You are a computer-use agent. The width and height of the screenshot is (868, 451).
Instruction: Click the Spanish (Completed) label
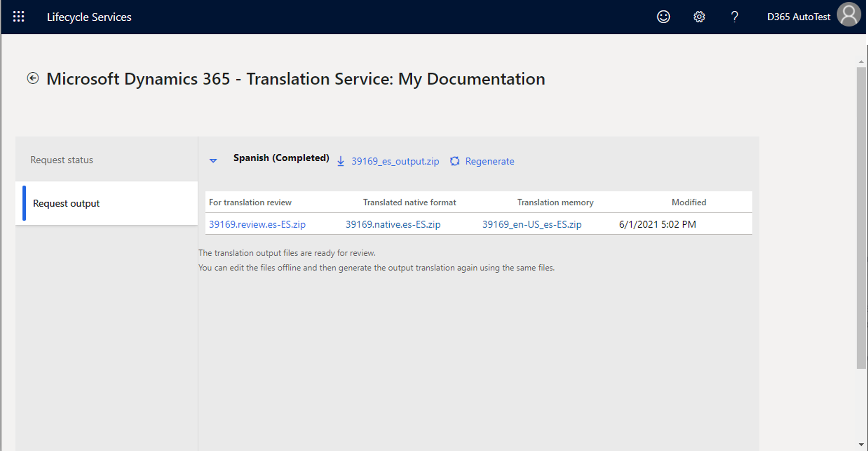(x=281, y=158)
